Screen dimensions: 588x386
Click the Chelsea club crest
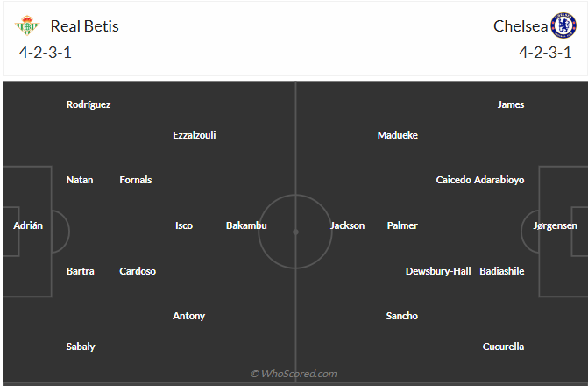click(563, 25)
